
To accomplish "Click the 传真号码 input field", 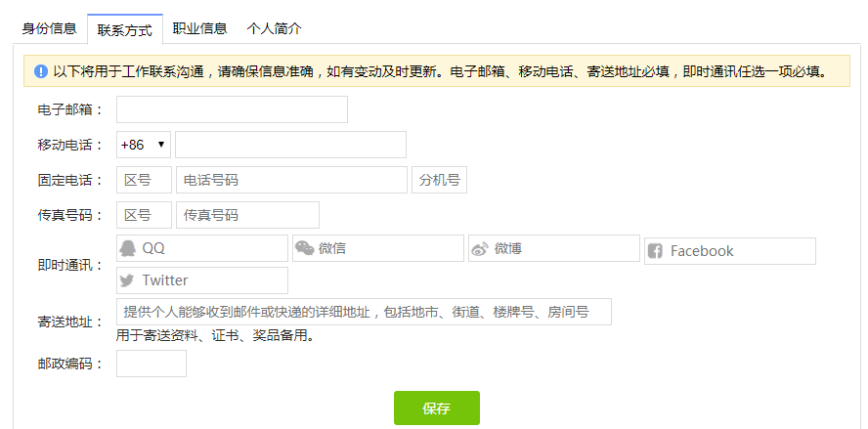I will [x=247, y=215].
